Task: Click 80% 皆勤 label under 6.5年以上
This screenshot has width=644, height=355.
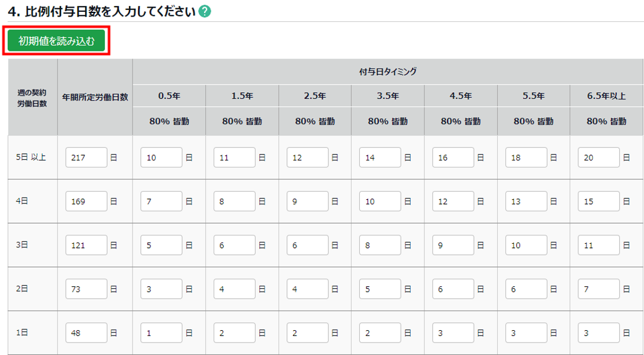Action: point(607,121)
